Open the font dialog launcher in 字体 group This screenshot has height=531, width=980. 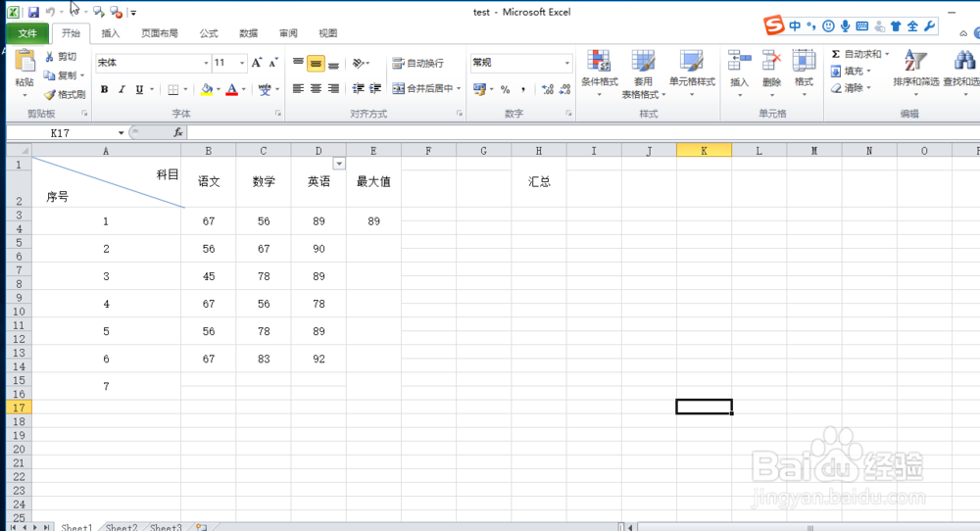(277, 114)
